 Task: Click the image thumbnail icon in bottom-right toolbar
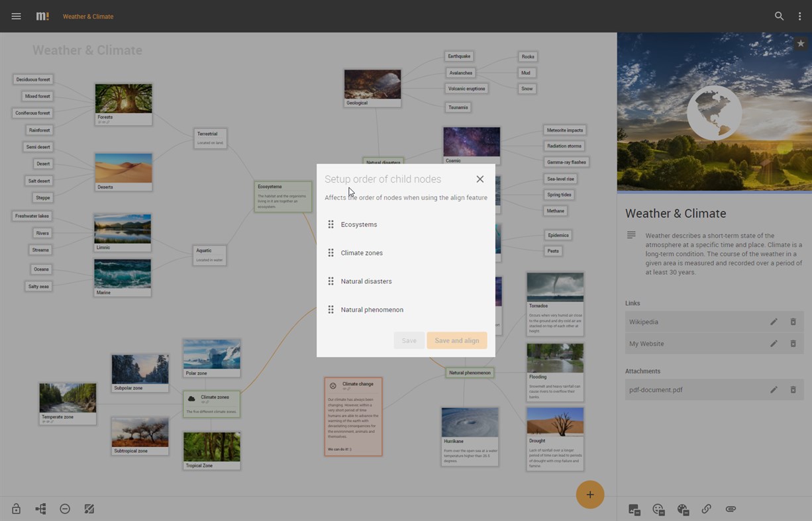pyautogui.click(x=634, y=509)
